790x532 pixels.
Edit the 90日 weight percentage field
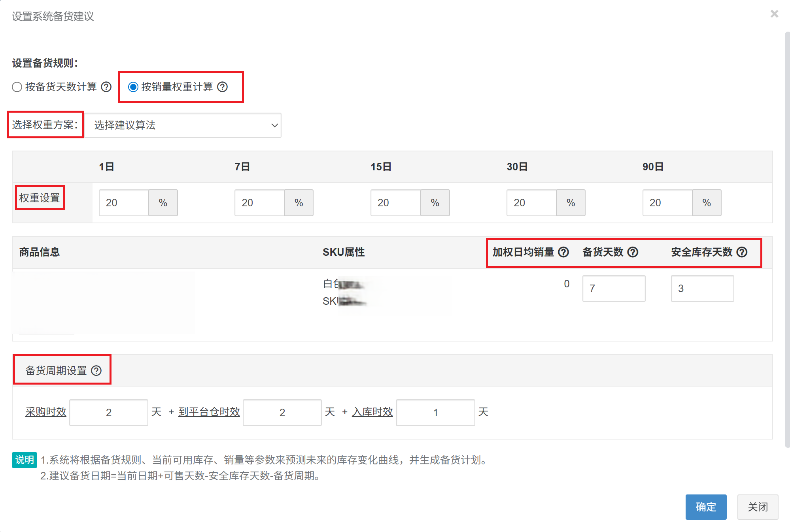[667, 203]
